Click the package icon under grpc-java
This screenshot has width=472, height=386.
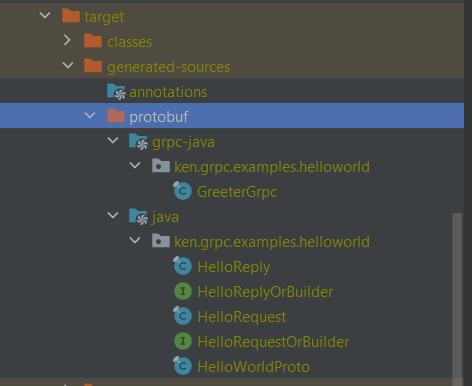tap(161, 166)
